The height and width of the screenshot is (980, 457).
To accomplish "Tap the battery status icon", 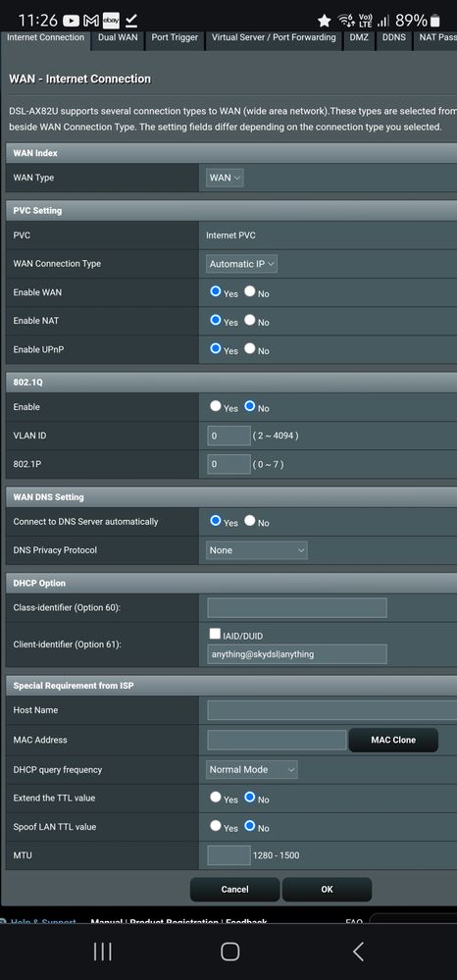I will pyautogui.click(x=435, y=21).
